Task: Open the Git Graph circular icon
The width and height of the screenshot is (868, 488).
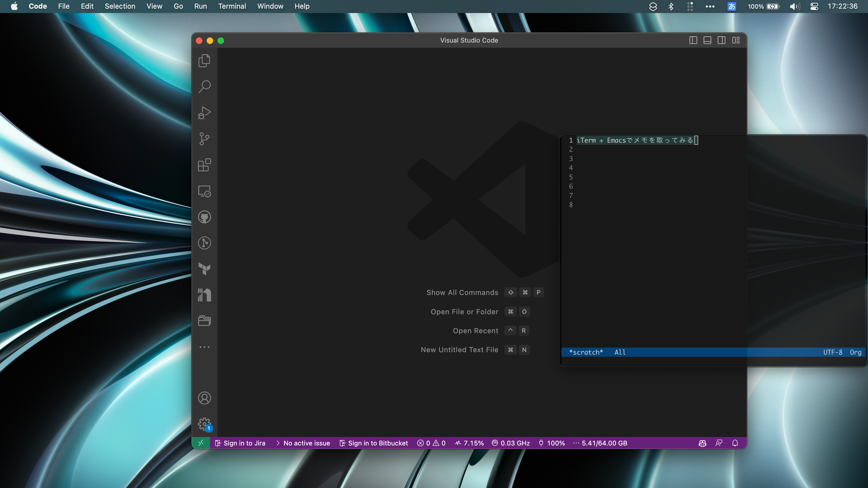Action: point(204,243)
